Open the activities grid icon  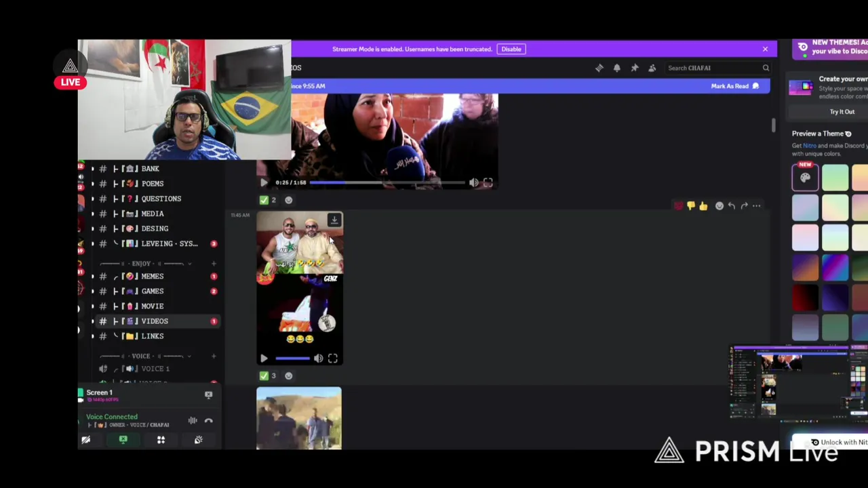(161, 440)
